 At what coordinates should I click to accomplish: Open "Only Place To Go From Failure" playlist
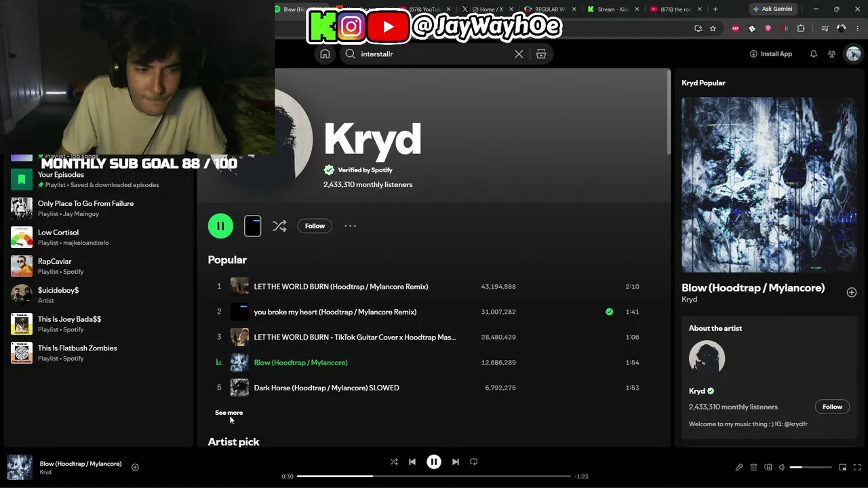(x=98, y=209)
